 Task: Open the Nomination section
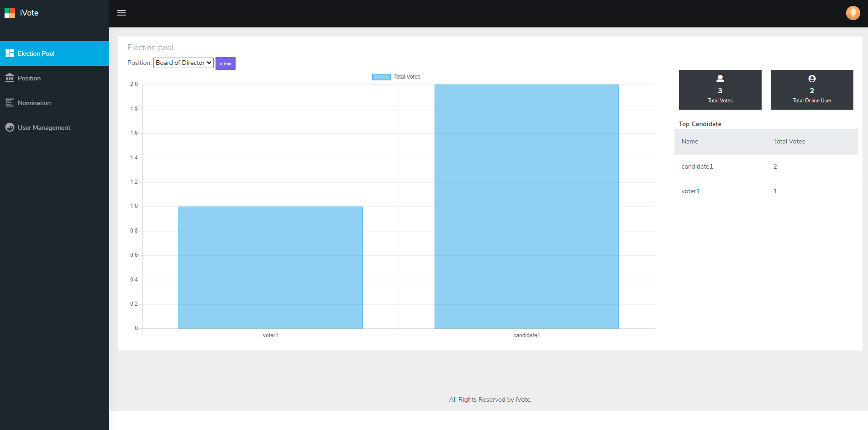pos(54,103)
